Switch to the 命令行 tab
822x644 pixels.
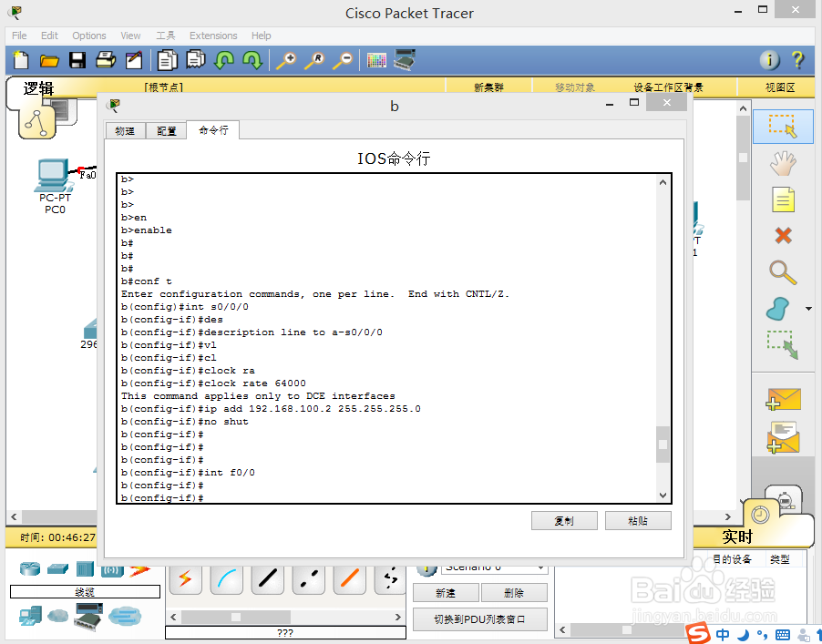click(213, 130)
